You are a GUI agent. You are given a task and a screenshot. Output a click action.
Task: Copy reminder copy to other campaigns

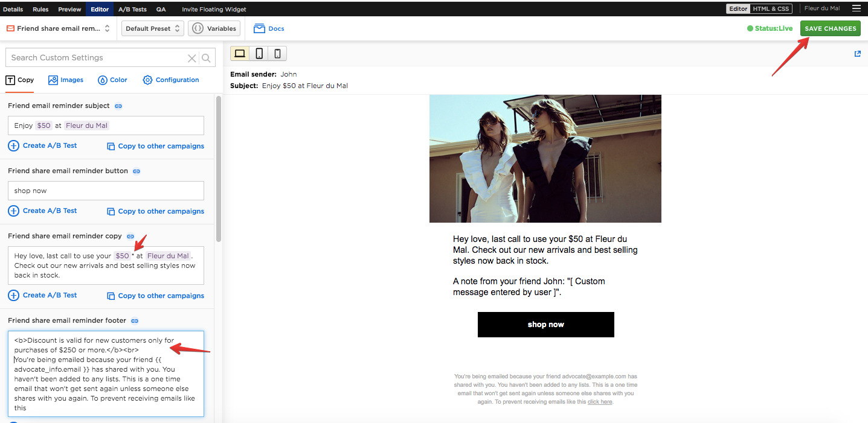coord(156,296)
